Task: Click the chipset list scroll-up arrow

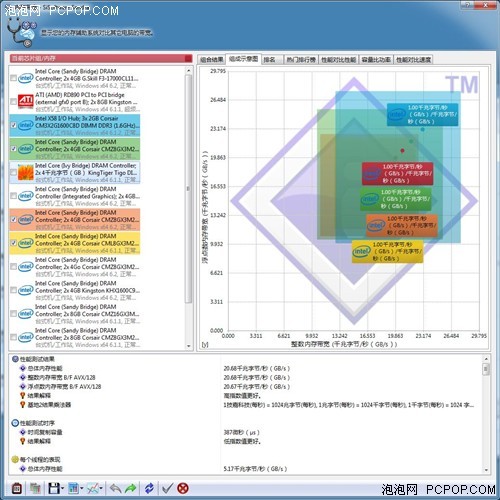Action: click(189, 71)
